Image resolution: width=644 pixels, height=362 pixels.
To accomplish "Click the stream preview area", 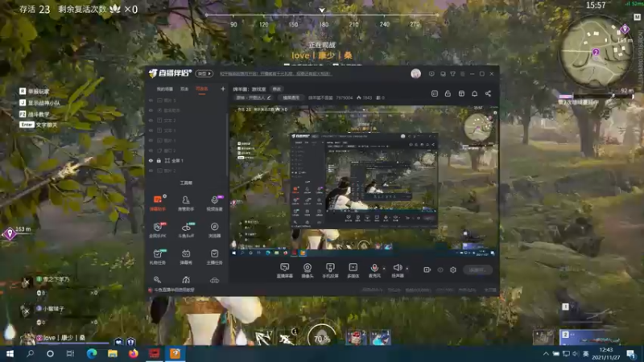I will click(x=364, y=180).
